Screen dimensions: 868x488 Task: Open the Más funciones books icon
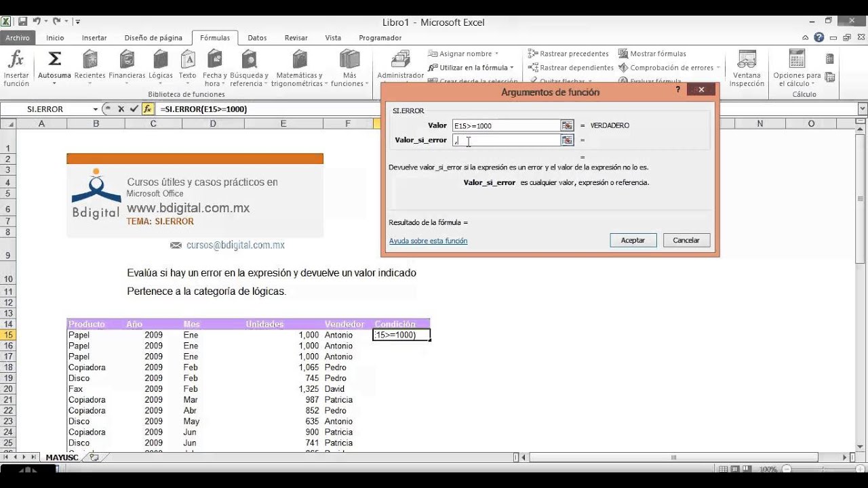tap(349, 59)
